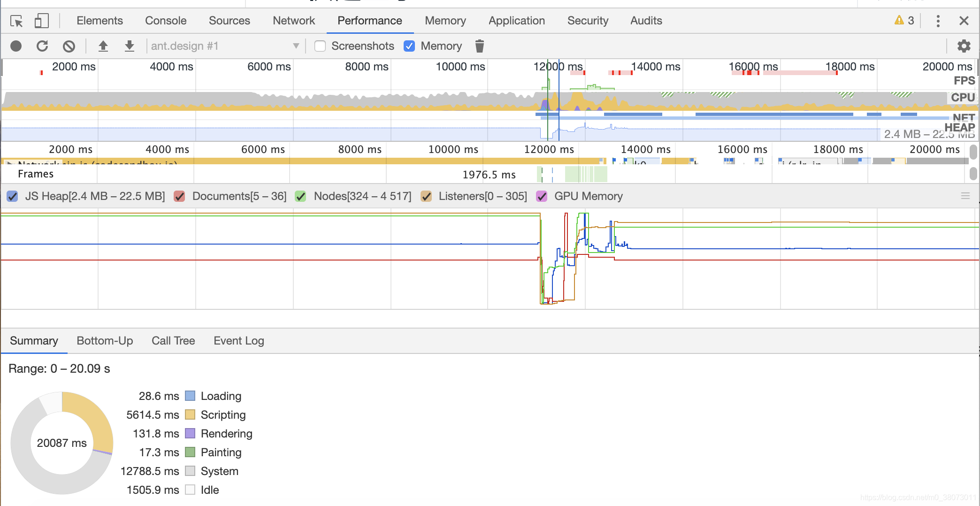The height and width of the screenshot is (506, 980).
Task: Toggle the GPU Memory checkbox
Action: pyautogui.click(x=542, y=196)
